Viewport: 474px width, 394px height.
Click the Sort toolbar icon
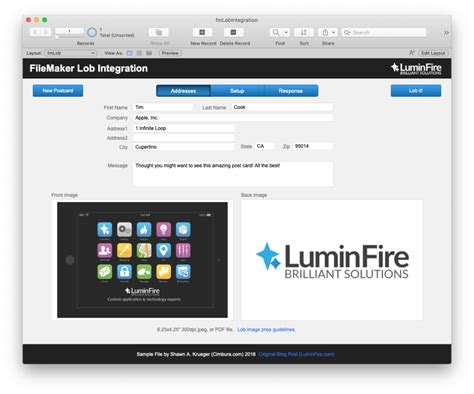click(304, 32)
